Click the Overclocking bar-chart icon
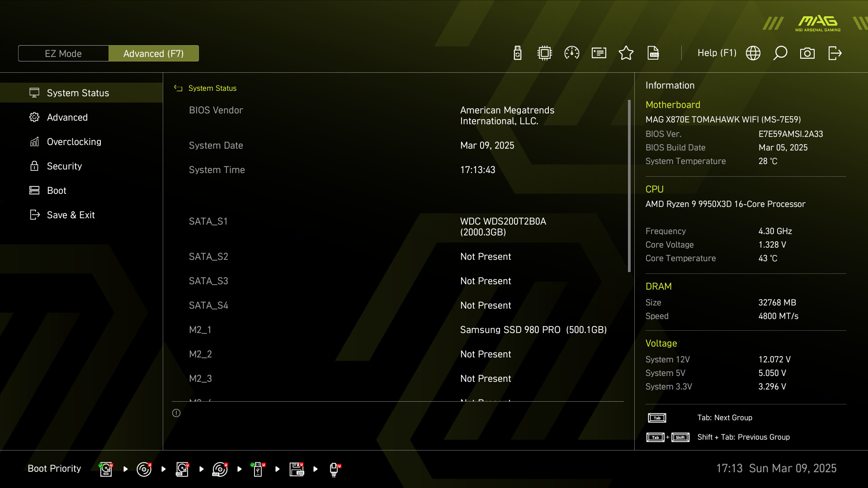Screen dimensions: 868x488 [x=34, y=141]
